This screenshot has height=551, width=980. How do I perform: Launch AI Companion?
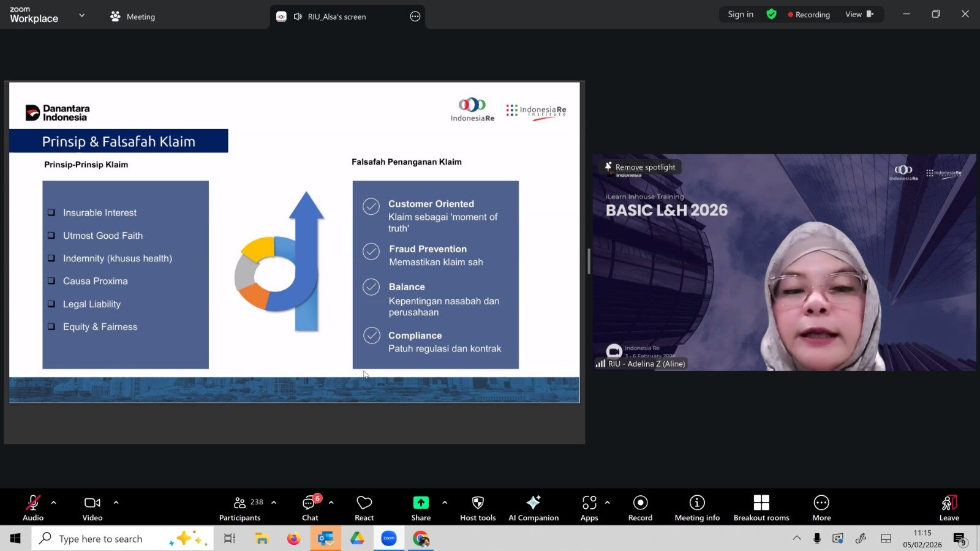click(x=533, y=508)
